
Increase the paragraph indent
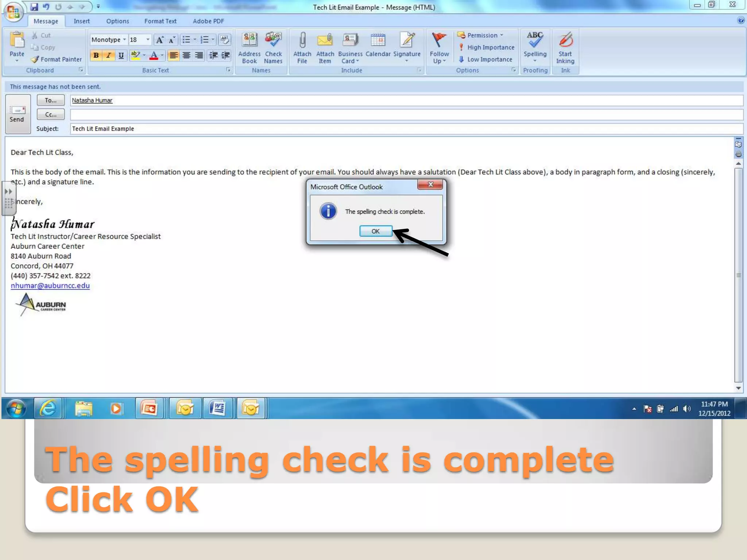coord(226,55)
